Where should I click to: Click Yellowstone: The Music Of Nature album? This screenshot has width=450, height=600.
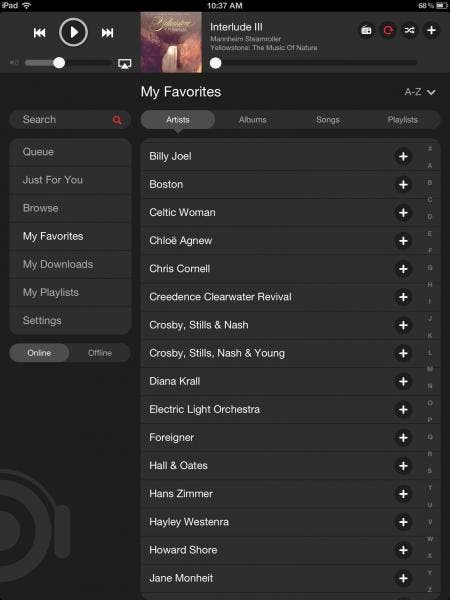[x=264, y=48]
